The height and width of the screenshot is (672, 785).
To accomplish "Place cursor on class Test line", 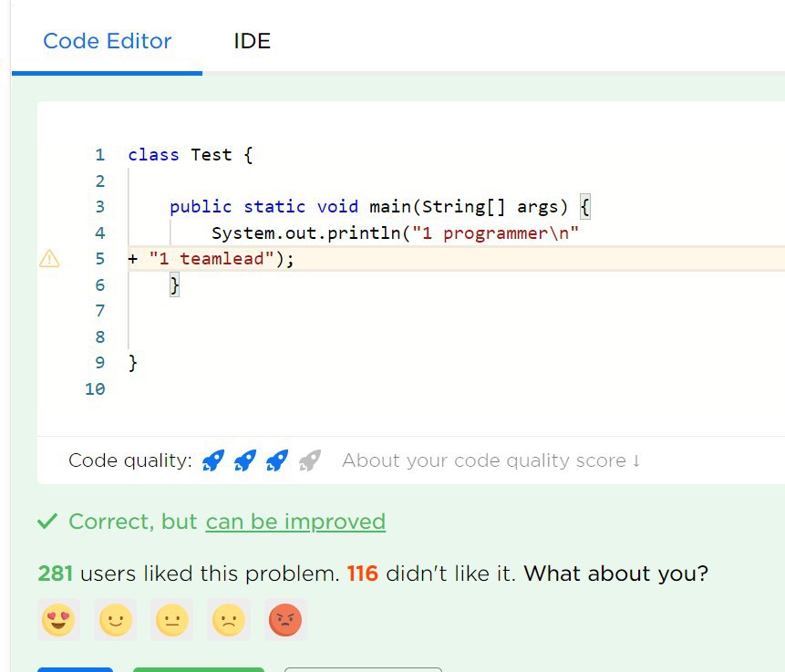I will pyautogui.click(x=191, y=155).
